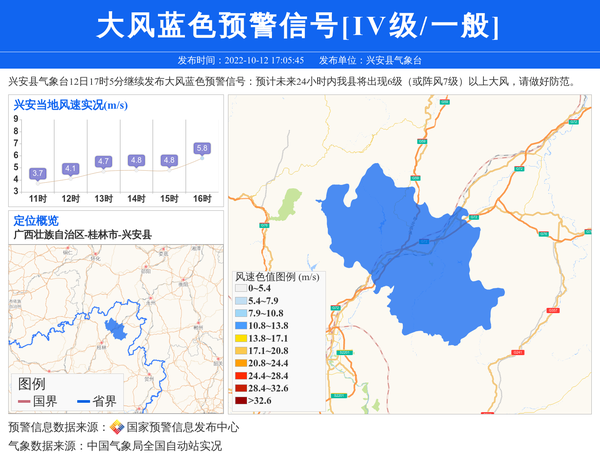Select the 5.4~7.9 wind speed color swatch
The image size is (600, 471).
coord(241,301)
